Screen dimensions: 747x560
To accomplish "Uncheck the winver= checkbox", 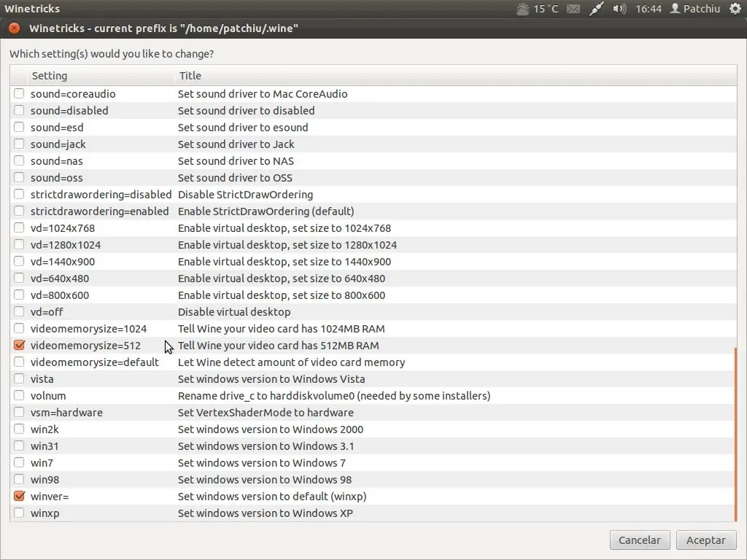I will click(x=19, y=496).
